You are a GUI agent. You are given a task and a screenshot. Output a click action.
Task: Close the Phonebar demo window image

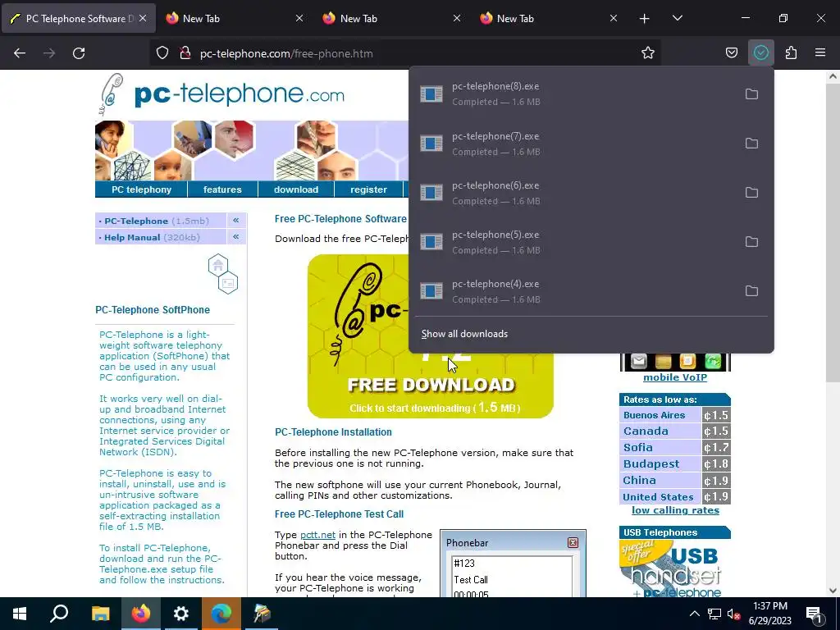tap(573, 543)
